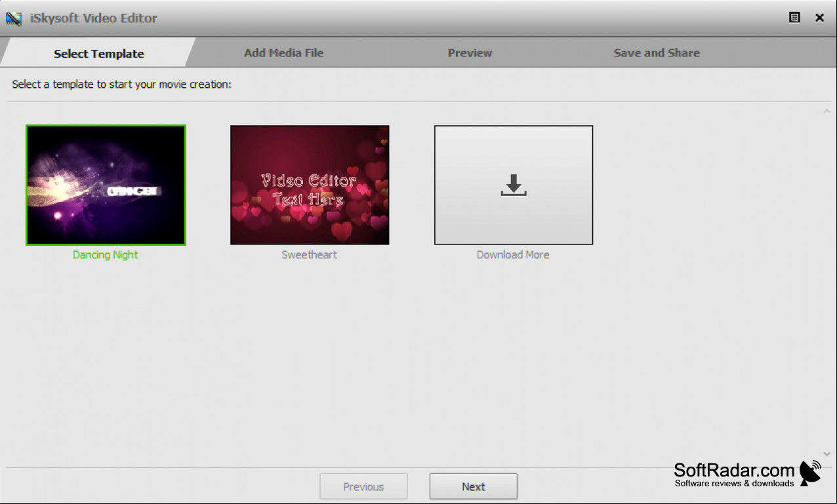Open the Preview tab
This screenshot has height=504, width=837.
tap(470, 53)
